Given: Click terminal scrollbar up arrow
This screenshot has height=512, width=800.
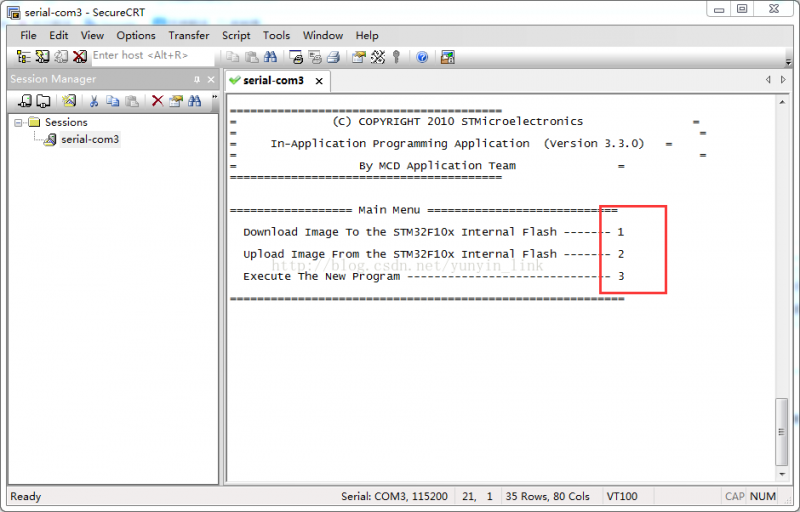Looking at the screenshot, I should coord(782,103).
